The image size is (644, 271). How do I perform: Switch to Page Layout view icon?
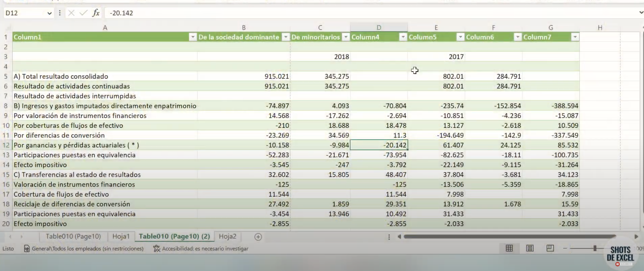[530, 248]
